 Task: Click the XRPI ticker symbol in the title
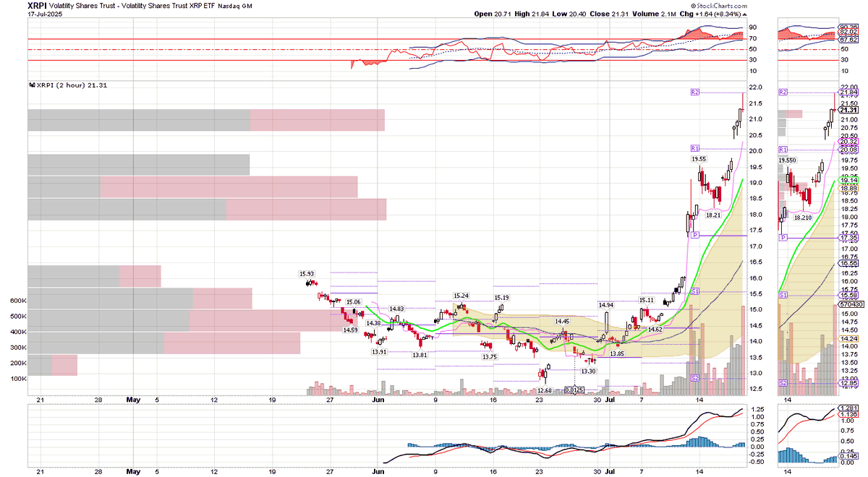pyautogui.click(x=38, y=4)
